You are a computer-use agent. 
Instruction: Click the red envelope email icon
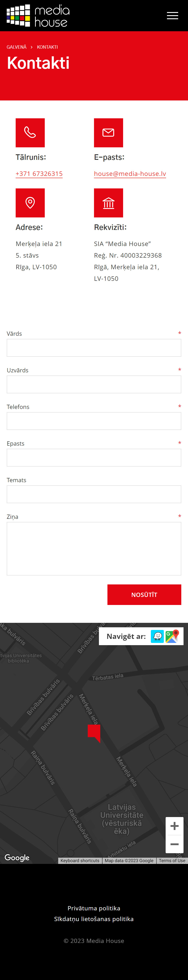click(x=108, y=133)
